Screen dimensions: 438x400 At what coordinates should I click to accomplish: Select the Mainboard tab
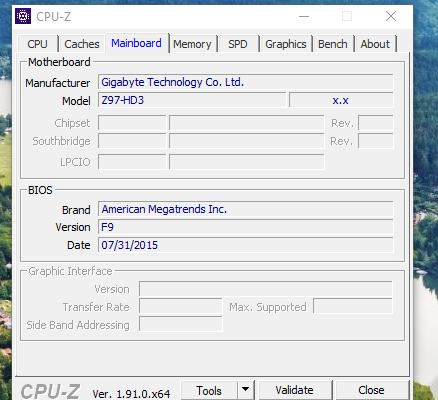click(137, 43)
